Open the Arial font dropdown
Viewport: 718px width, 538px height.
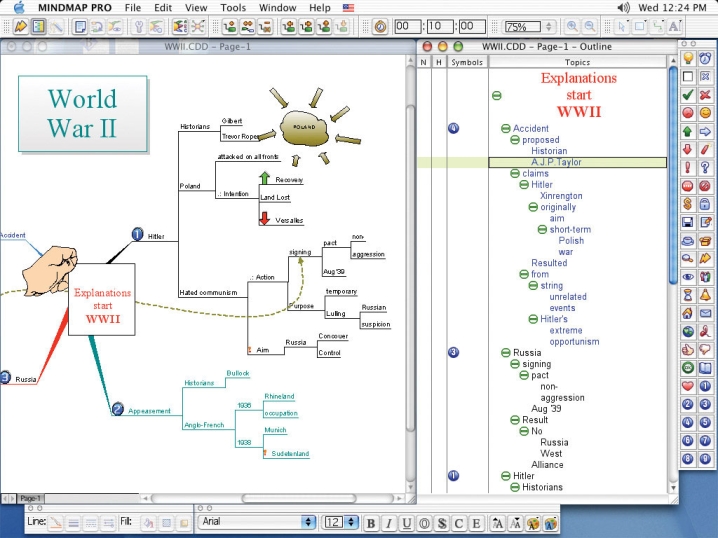click(257, 522)
